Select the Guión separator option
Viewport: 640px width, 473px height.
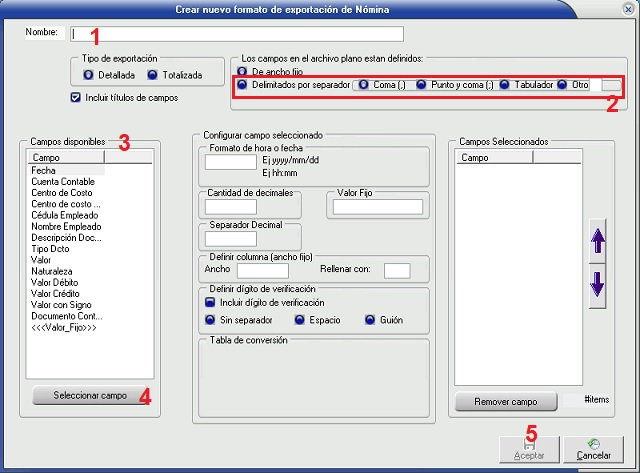tap(371, 320)
